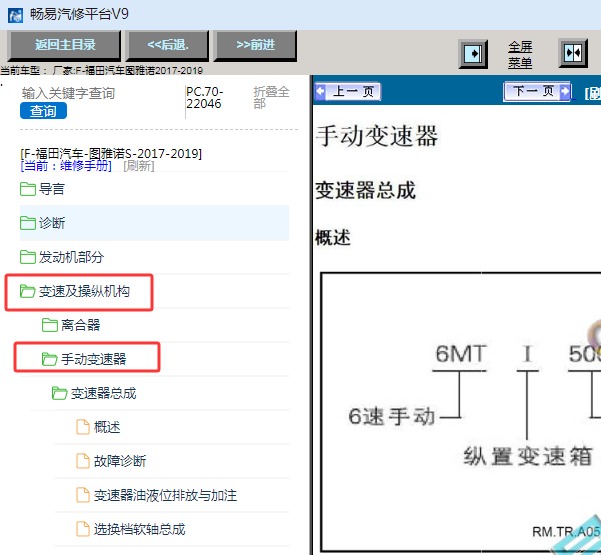Click document icon beside 选换档软轴总成
601x555 pixels.
[x=83, y=530]
